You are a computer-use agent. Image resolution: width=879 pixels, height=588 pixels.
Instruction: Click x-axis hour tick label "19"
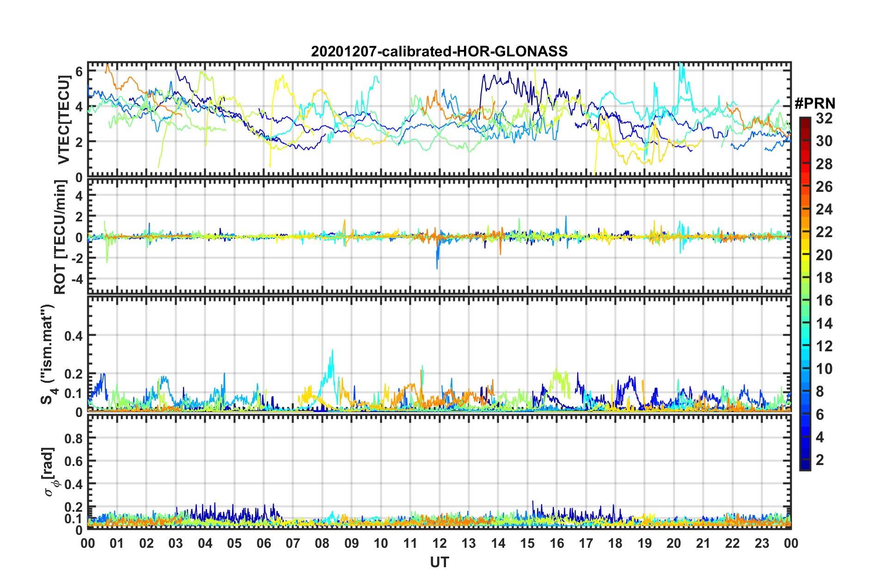click(x=645, y=543)
